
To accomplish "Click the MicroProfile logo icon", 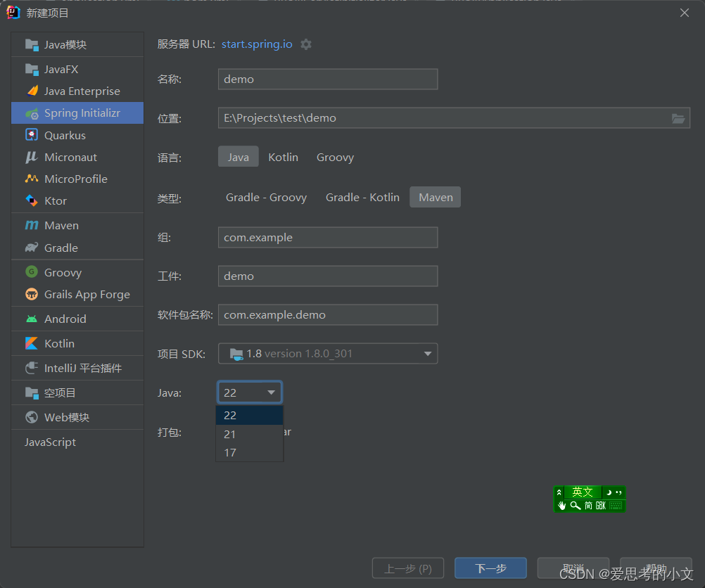I will pos(32,179).
